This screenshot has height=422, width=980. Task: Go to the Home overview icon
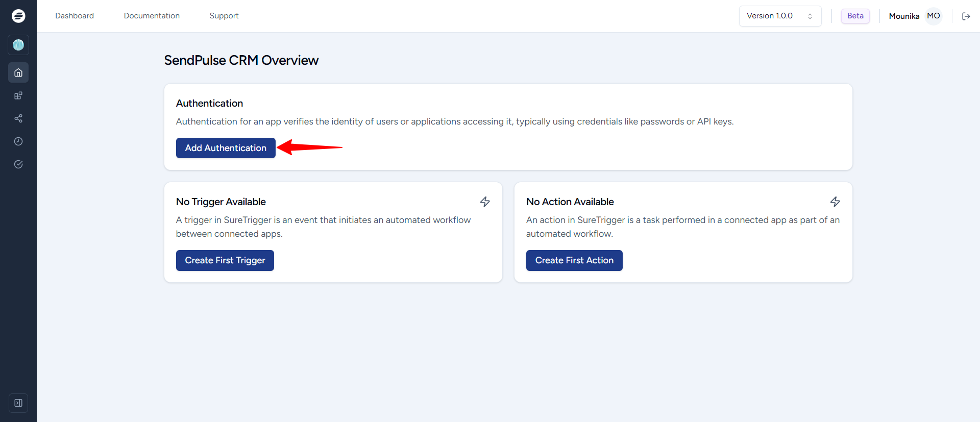(18, 72)
